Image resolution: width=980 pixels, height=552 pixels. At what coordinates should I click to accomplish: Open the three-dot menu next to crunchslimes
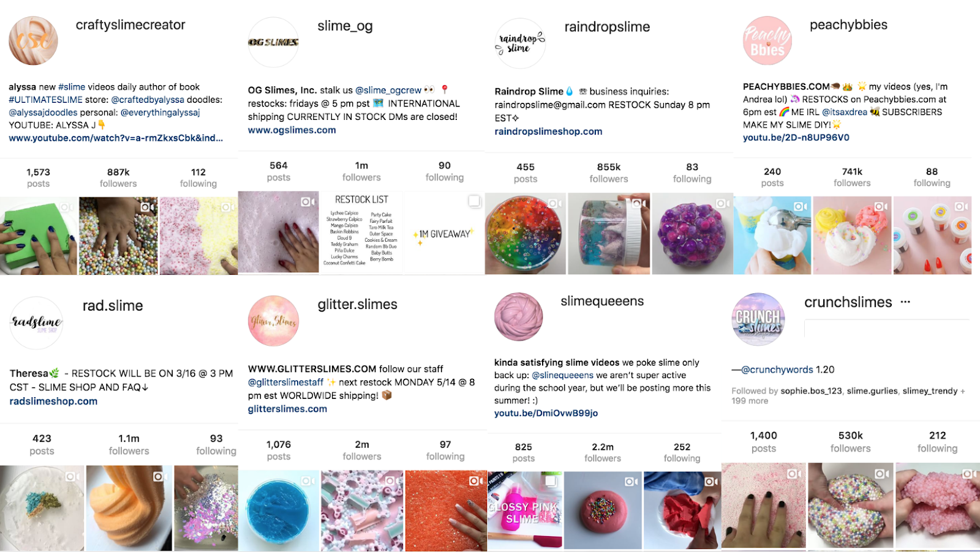click(905, 302)
